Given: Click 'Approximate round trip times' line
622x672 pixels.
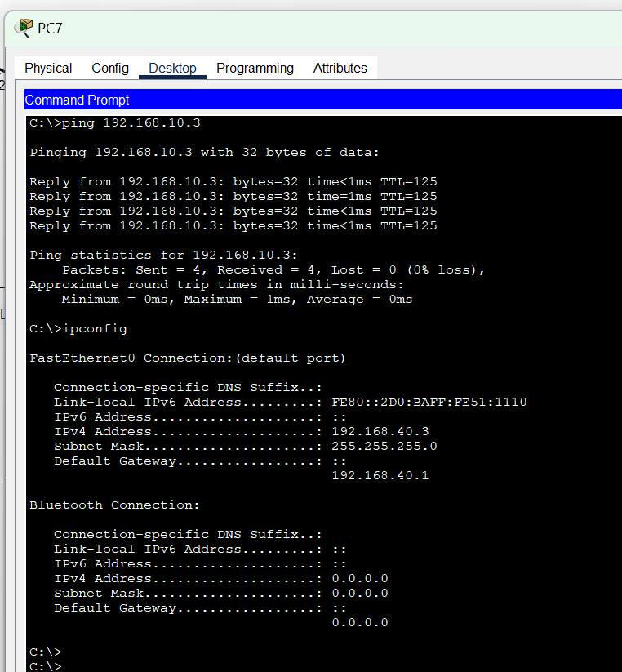Looking at the screenshot, I should coord(216,285).
